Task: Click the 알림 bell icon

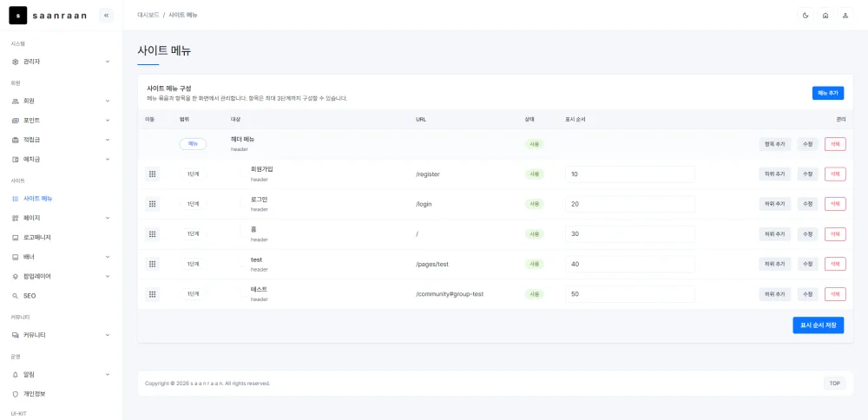Action: (16, 375)
